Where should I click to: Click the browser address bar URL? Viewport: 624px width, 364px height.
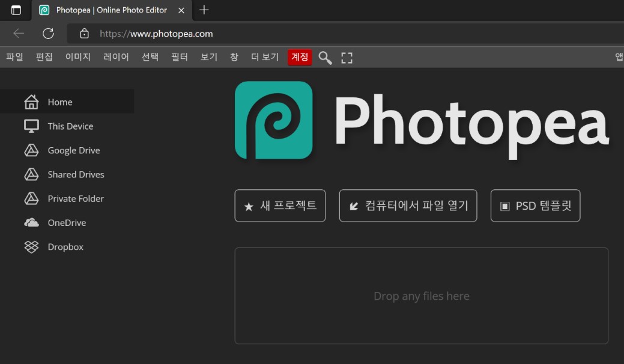click(156, 34)
